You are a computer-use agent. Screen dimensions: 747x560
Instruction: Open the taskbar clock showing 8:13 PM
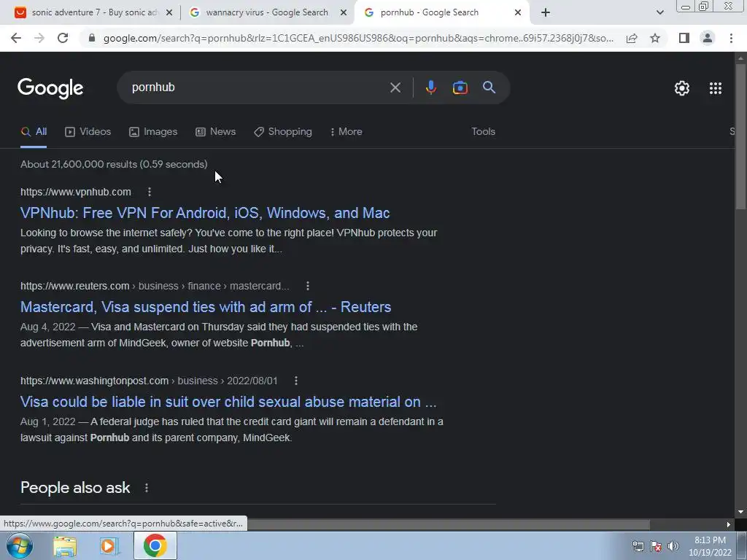point(710,546)
